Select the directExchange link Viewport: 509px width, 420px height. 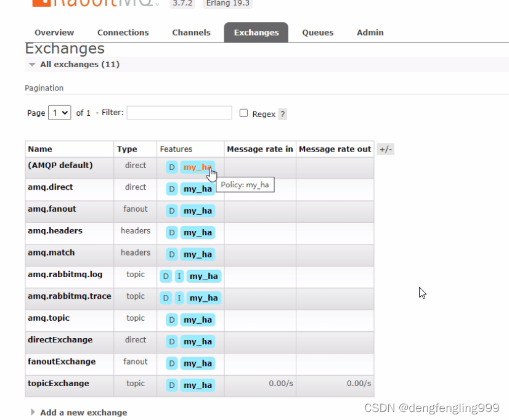pyautogui.click(x=60, y=340)
